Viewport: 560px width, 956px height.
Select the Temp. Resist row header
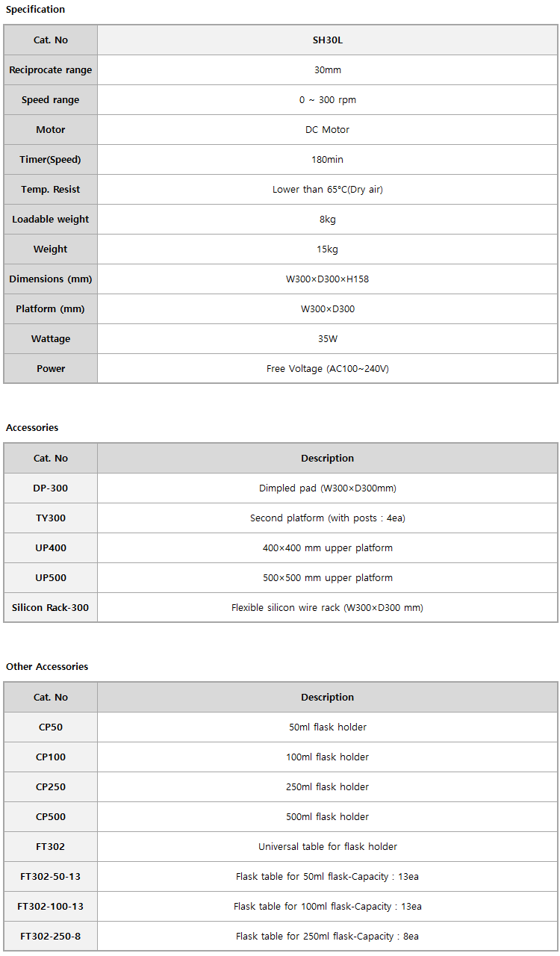coord(51,190)
